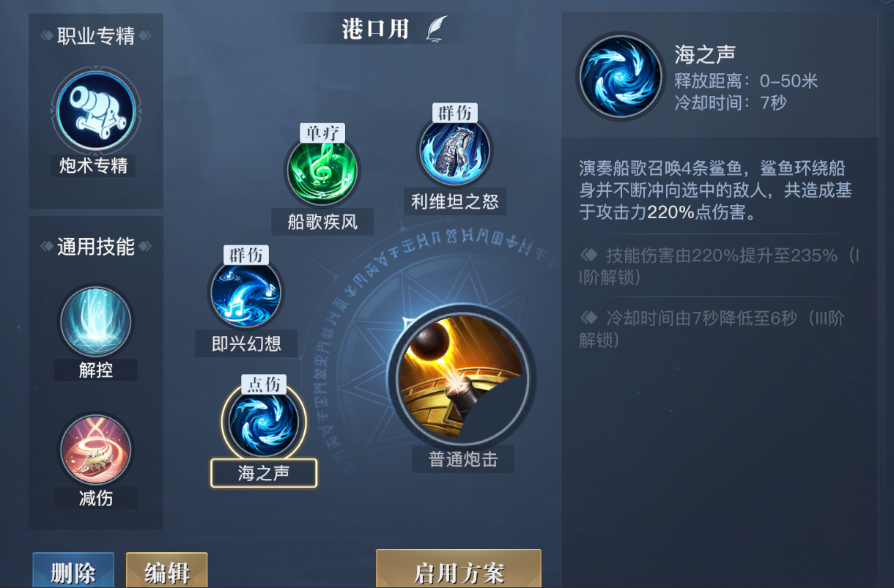Click the 单疗 tag above 船歌疾风
The width and height of the screenshot is (894, 588).
[x=322, y=133]
